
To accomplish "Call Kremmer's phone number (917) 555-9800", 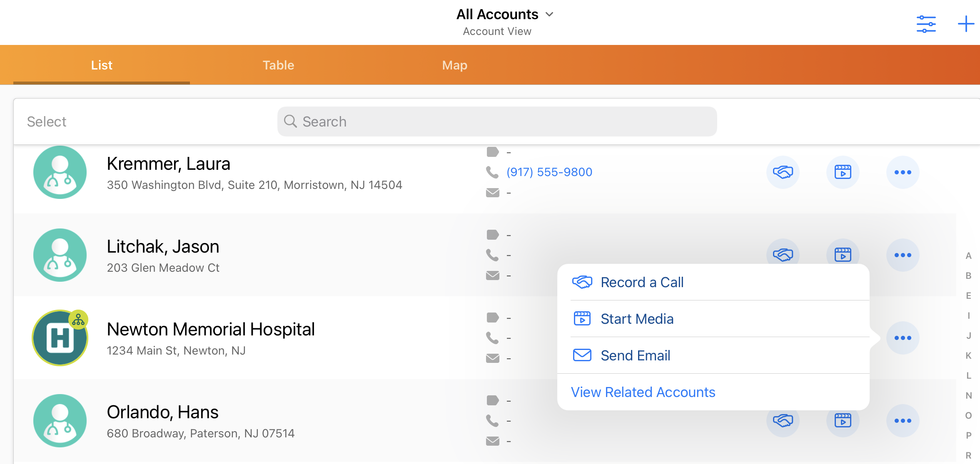I will 549,172.
